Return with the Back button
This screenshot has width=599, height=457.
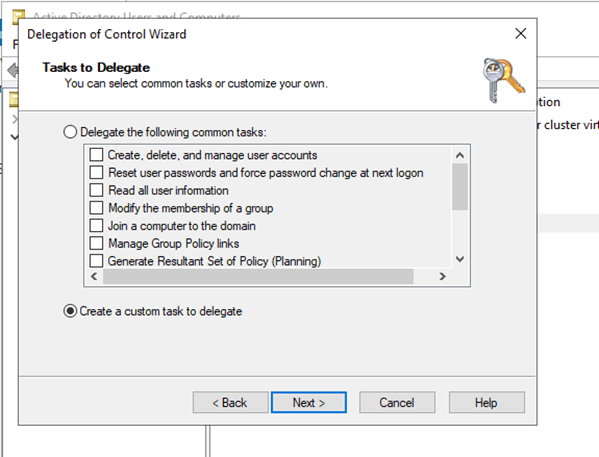pos(230,402)
